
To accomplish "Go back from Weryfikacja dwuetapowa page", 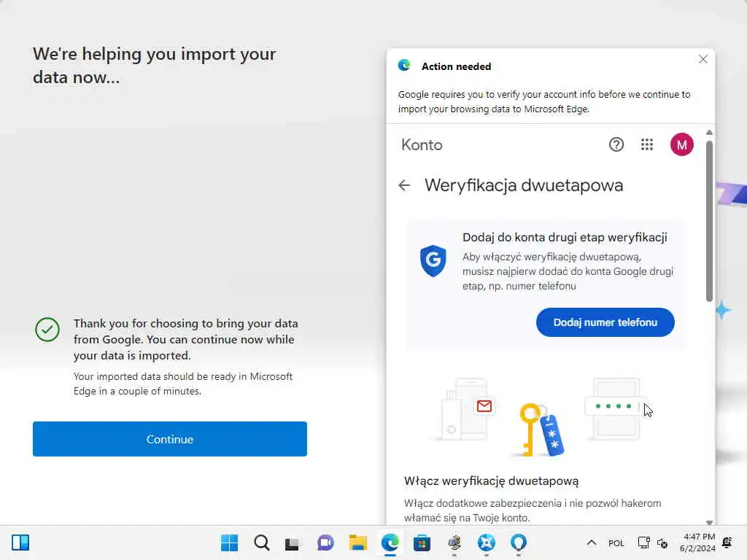I will (404, 185).
